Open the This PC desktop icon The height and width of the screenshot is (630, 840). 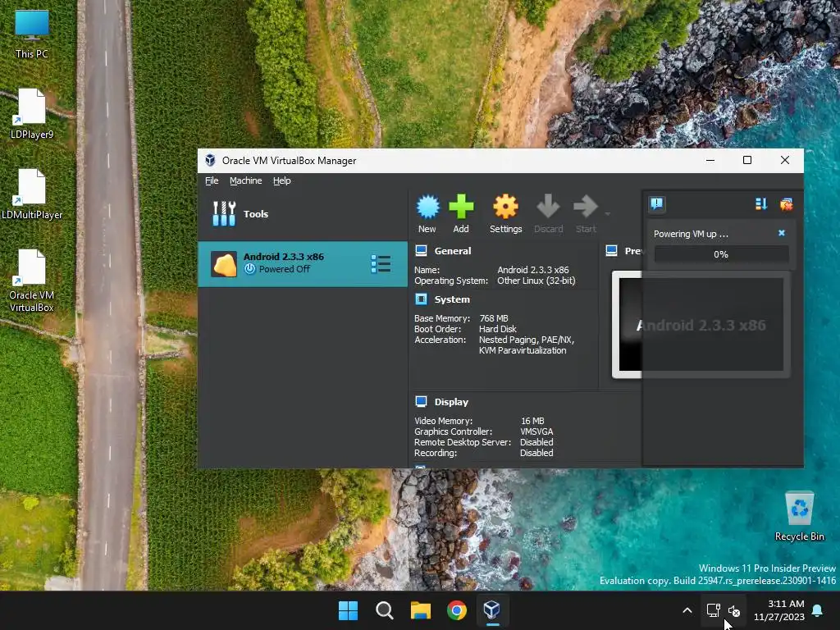(x=32, y=33)
